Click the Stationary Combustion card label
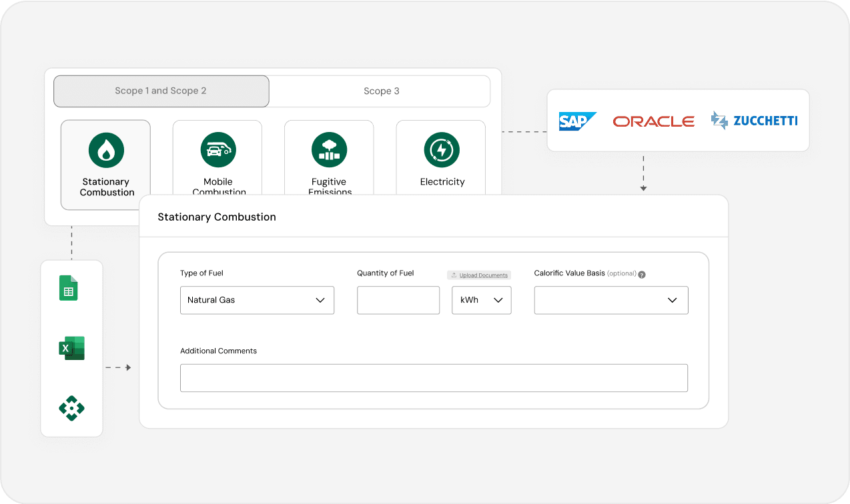The image size is (850, 504). (x=107, y=187)
